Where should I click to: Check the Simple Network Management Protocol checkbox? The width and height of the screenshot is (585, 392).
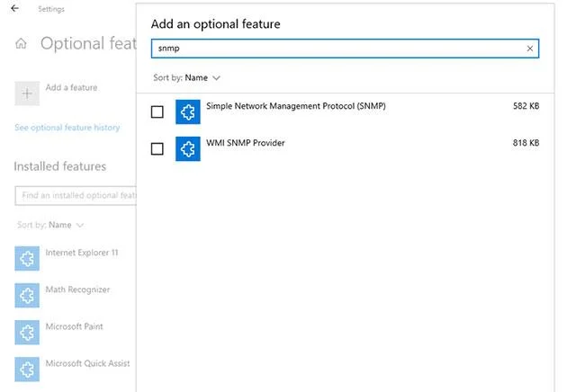click(157, 111)
